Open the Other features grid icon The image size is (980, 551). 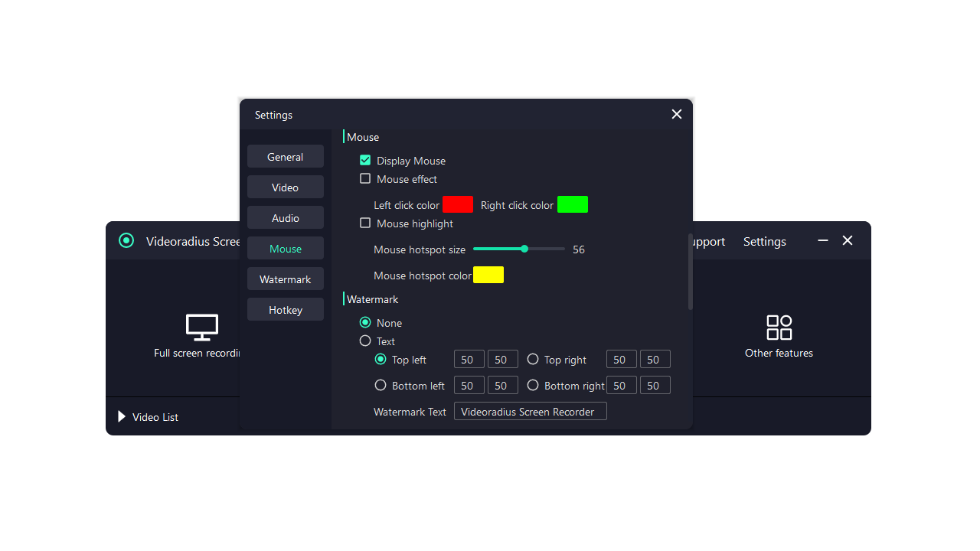click(779, 328)
